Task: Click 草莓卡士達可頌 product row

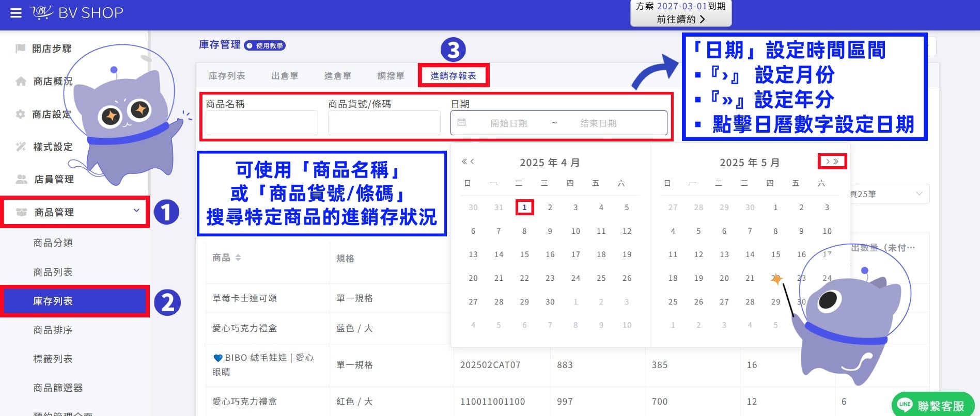Action: click(x=244, y=298)
